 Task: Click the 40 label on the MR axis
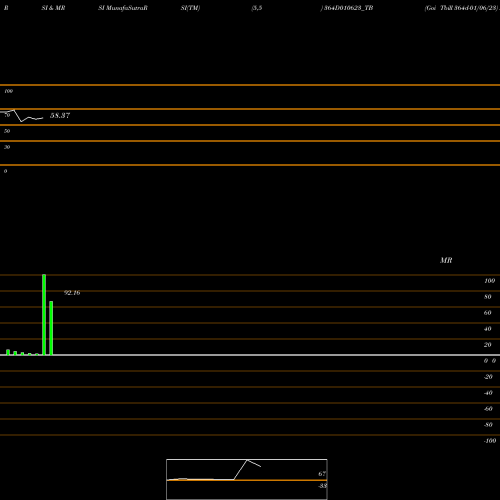488,329
